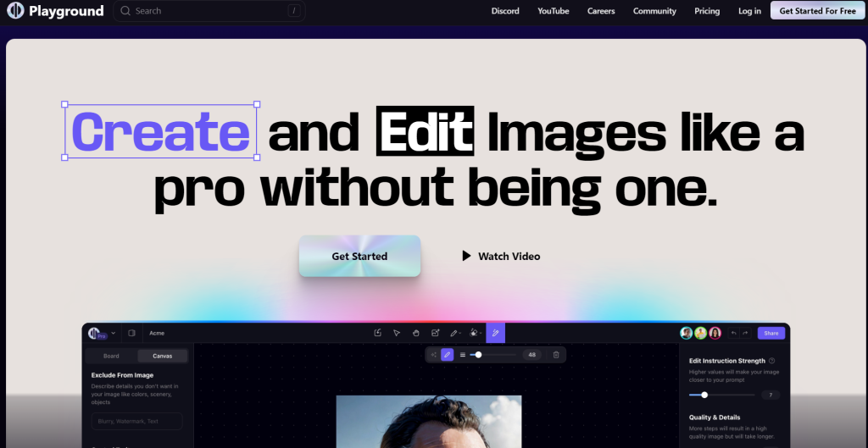The image size is (868, 448).
Task: Click the slash shortcut badge in search
Action: (293, 11)
